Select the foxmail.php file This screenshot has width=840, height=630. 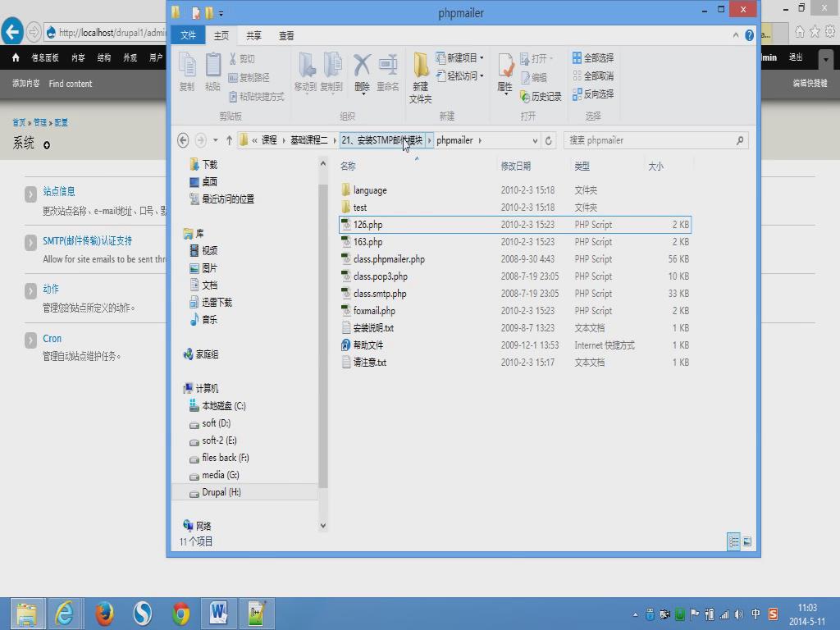pyautogui.click(x=374, y=311)
